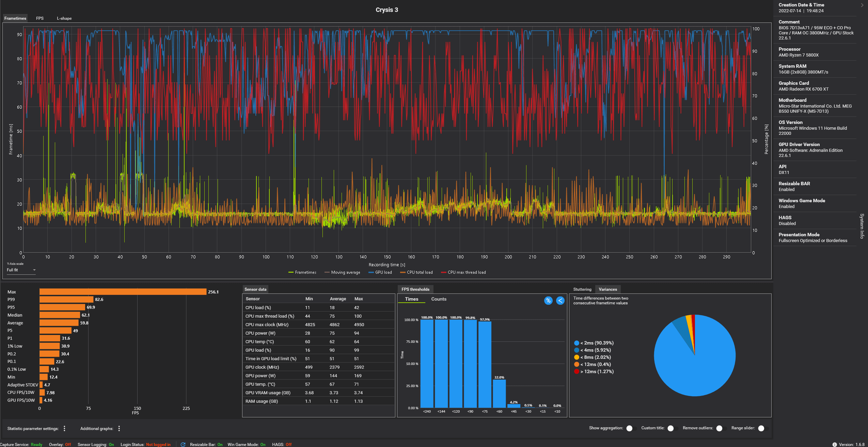Click the Average 59.8 FPS bar

[59, 323]
